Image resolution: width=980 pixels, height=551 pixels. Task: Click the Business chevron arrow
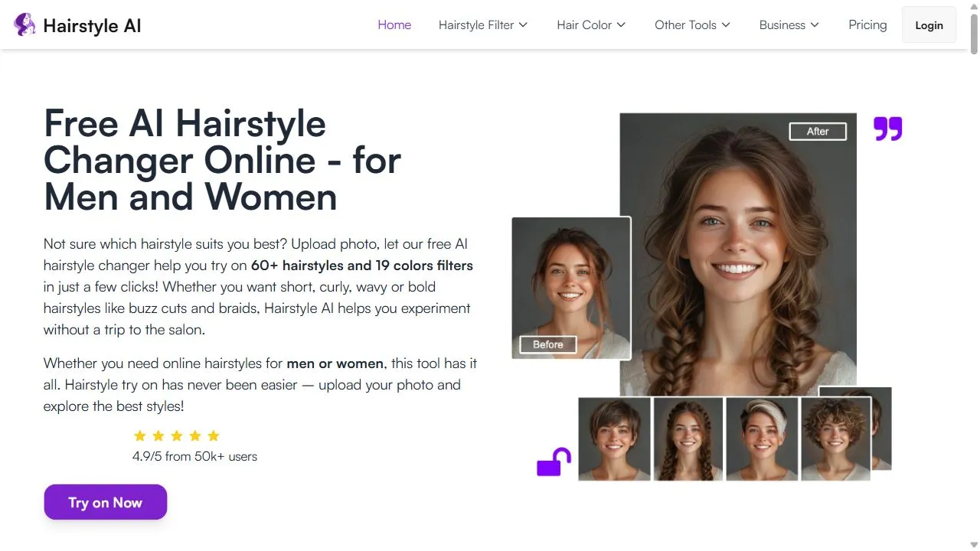[x=815, y=24]
